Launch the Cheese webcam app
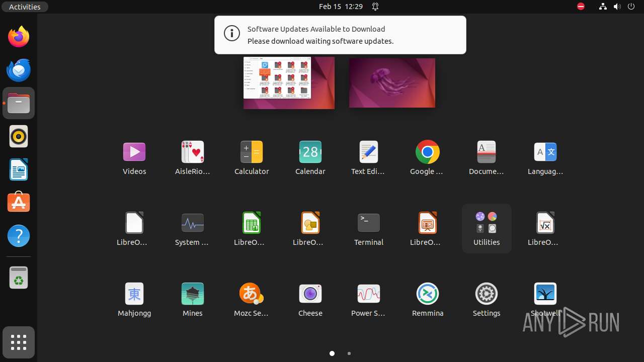The width and height of the screenshot is (644, 362). [x=310, y=300]
